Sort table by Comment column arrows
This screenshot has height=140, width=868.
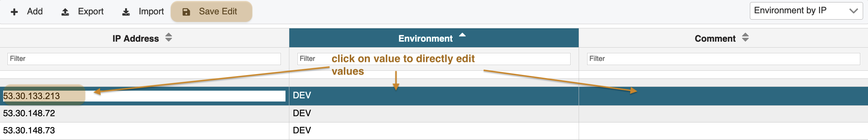(745, 37)
